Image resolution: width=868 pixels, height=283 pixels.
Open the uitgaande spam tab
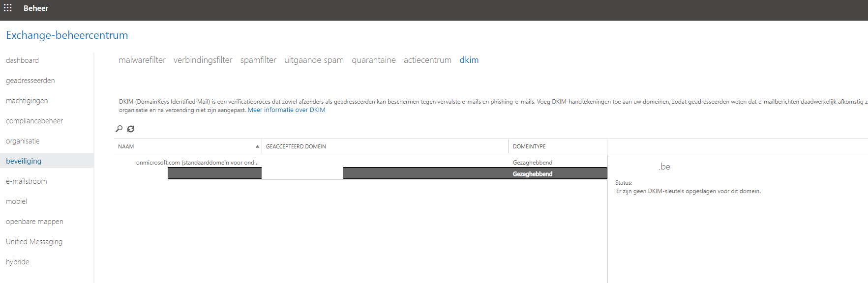[x=314, y=60]
